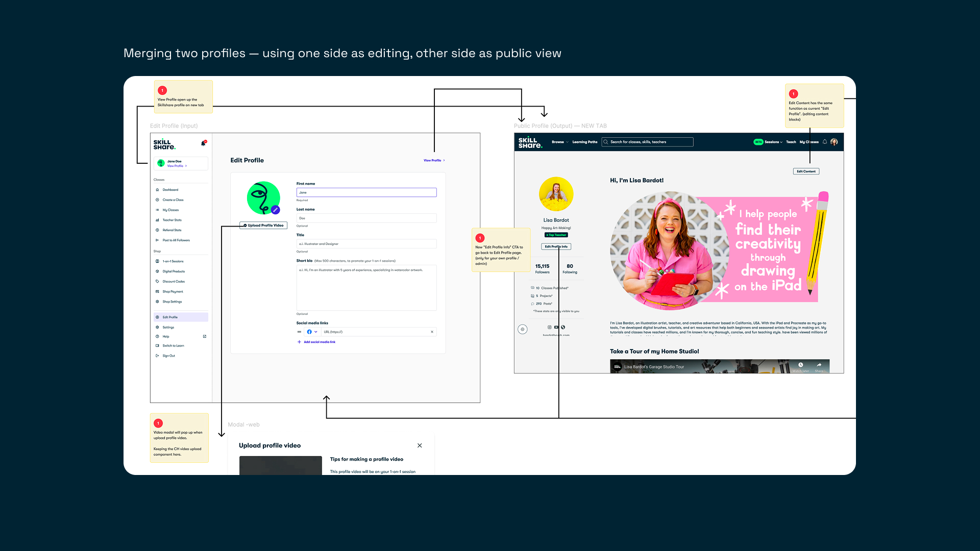
Task: Click the round icon left of social links
Action: click(523, 330)
